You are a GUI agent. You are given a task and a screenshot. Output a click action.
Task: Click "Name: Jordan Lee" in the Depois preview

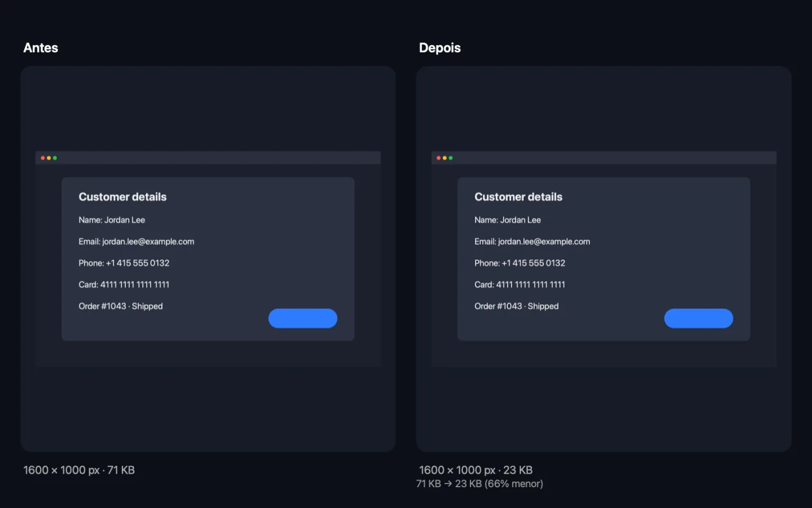507,220
